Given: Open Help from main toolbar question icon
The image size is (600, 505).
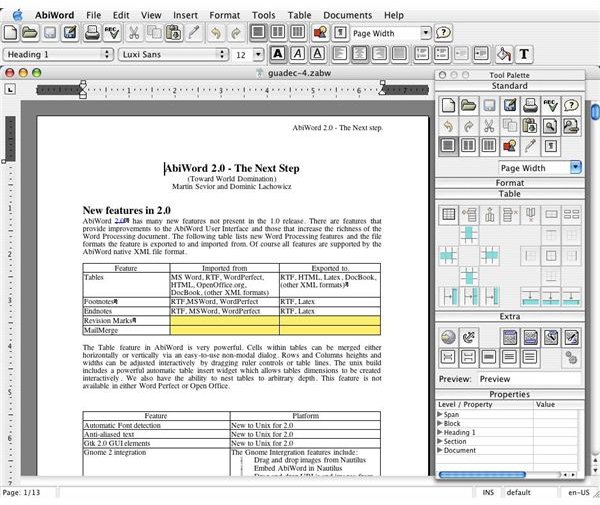Looking at the screenshot, I should [443, 33].
